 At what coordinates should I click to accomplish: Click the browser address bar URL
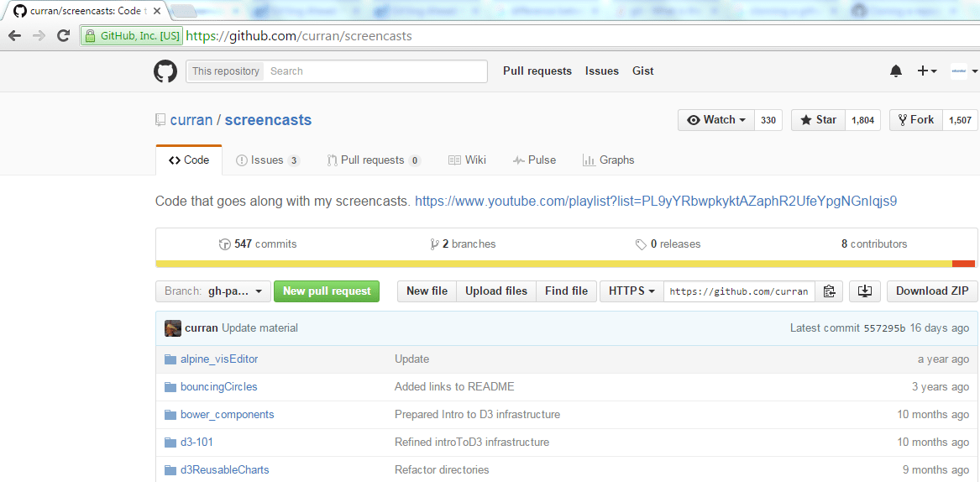click(x=299, y=35)
